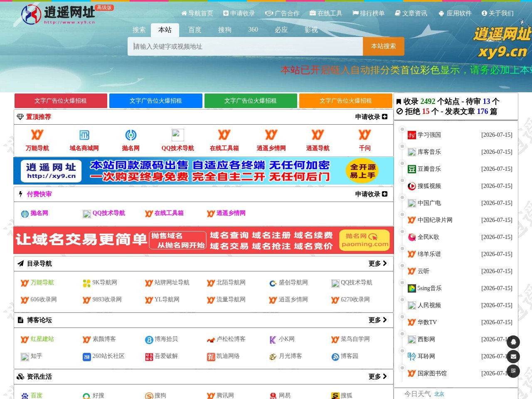
Task: Expand 更多 in 资讯生活 section
Action: point(378,377)
